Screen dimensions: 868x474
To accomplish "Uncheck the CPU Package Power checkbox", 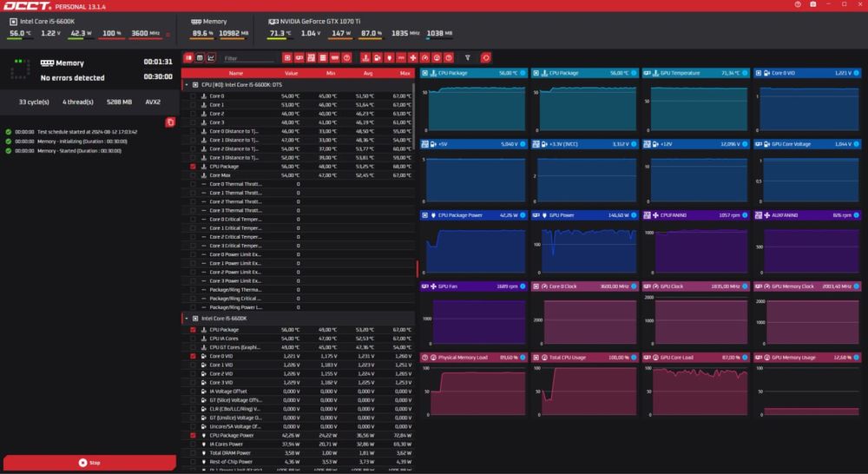I will point(193,435).
